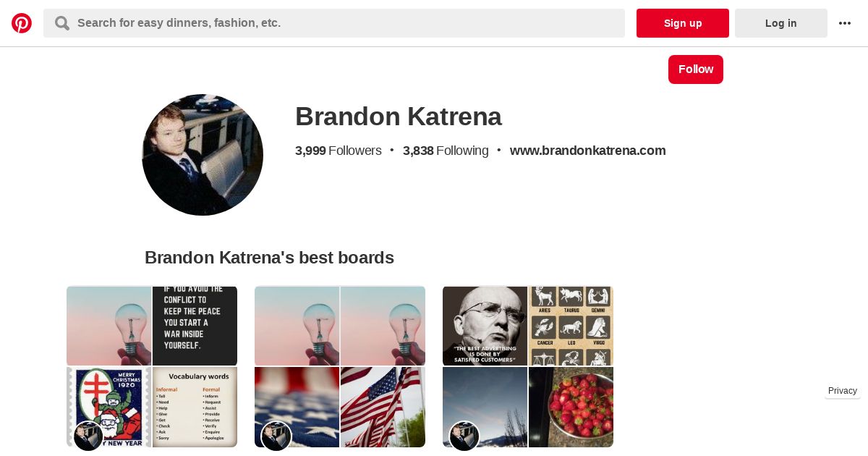Screen dimensions: 868x456
Task: Click the search magnifier icon
Action: (62, 23)
